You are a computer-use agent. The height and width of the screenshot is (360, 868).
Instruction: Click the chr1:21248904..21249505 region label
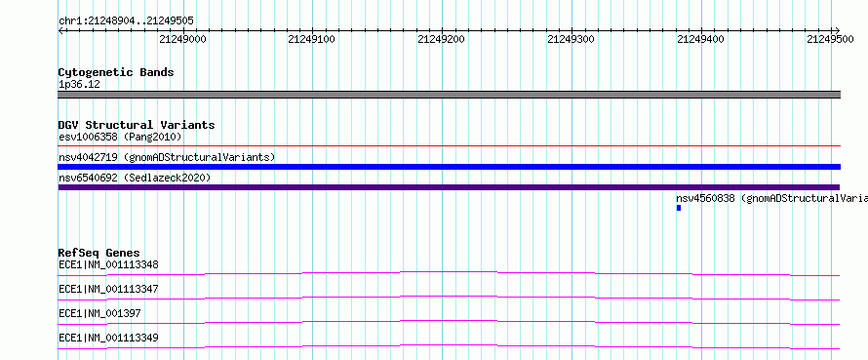coord(126,21)
